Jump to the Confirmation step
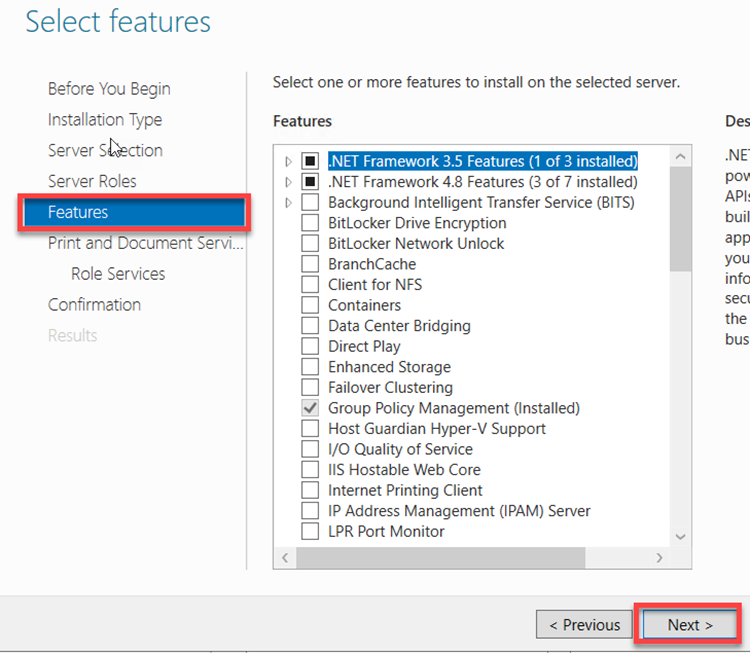This screenshot has height=653, width=750. [x=94, y=305]
